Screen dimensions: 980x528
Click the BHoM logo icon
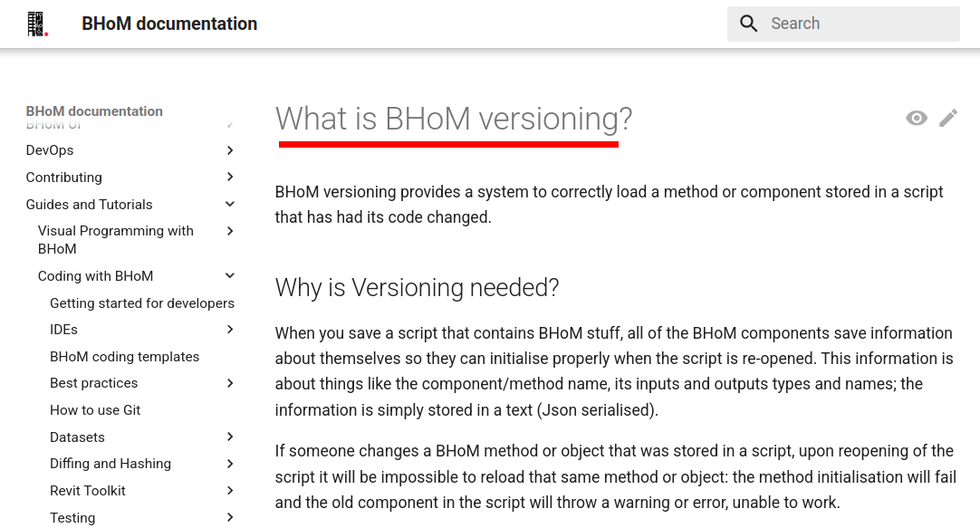(x=37, y=24)
